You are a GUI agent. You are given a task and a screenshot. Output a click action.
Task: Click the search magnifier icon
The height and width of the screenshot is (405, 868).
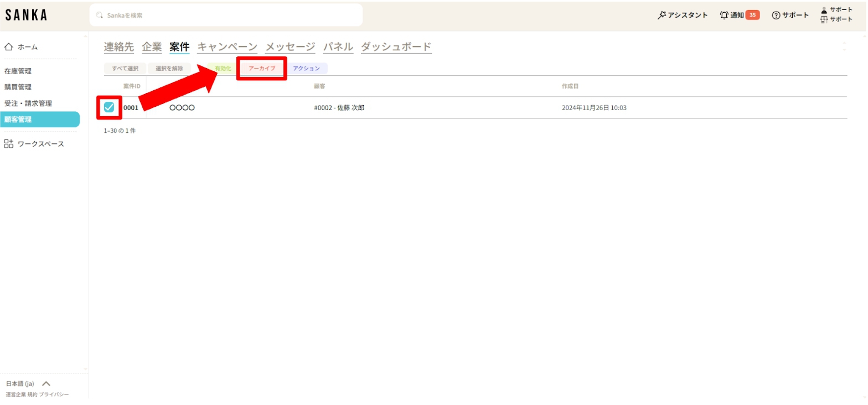click(x=100, y=15)
